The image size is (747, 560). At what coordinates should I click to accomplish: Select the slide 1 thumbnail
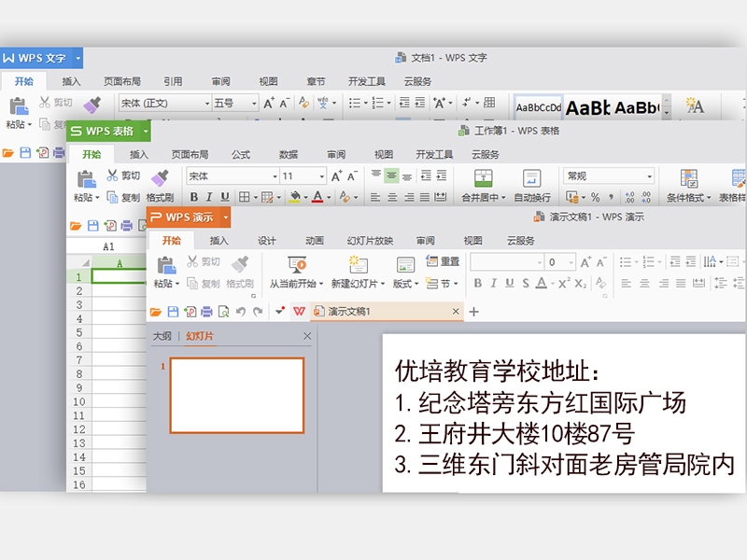[x=237, y=395]
